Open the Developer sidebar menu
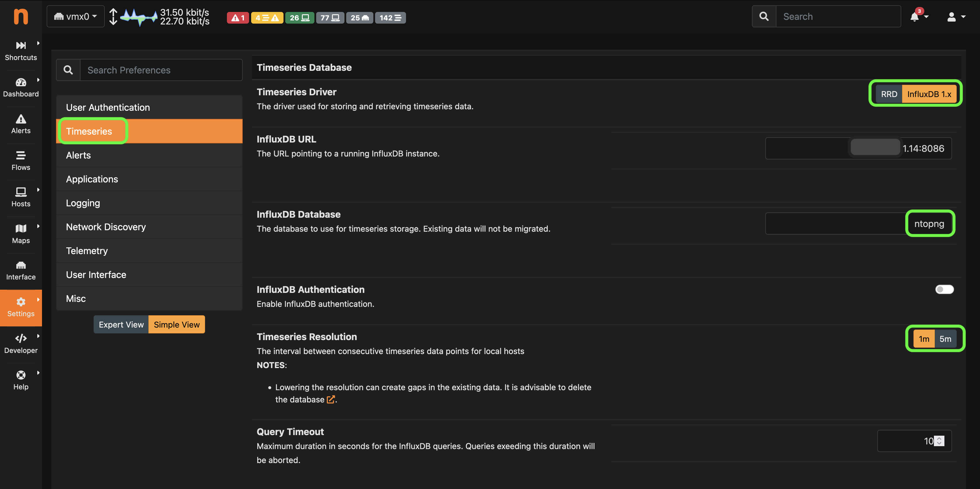 pos(21,344)
